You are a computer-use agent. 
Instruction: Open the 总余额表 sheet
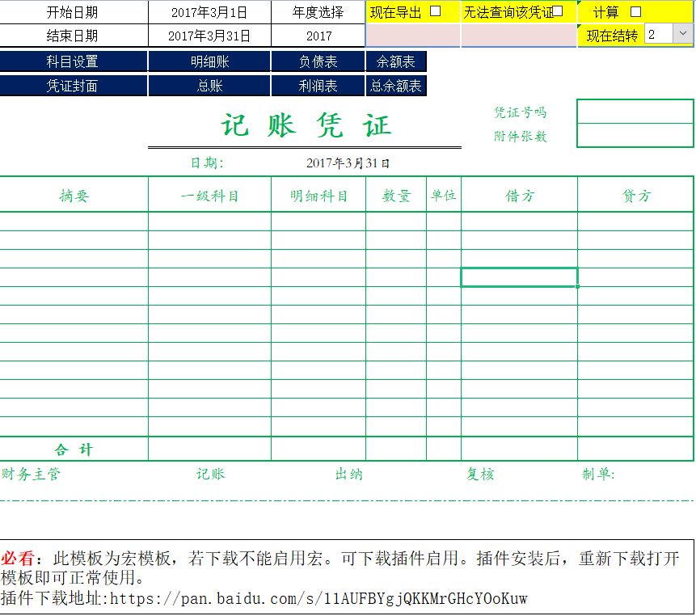point(397,85)
